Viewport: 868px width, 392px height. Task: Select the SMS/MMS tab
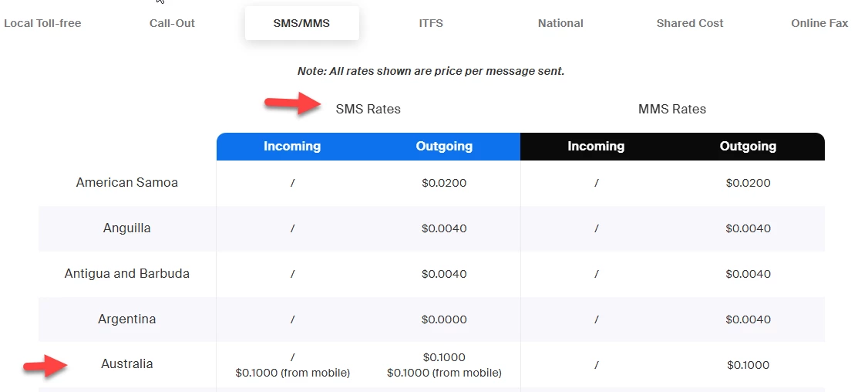301,23
